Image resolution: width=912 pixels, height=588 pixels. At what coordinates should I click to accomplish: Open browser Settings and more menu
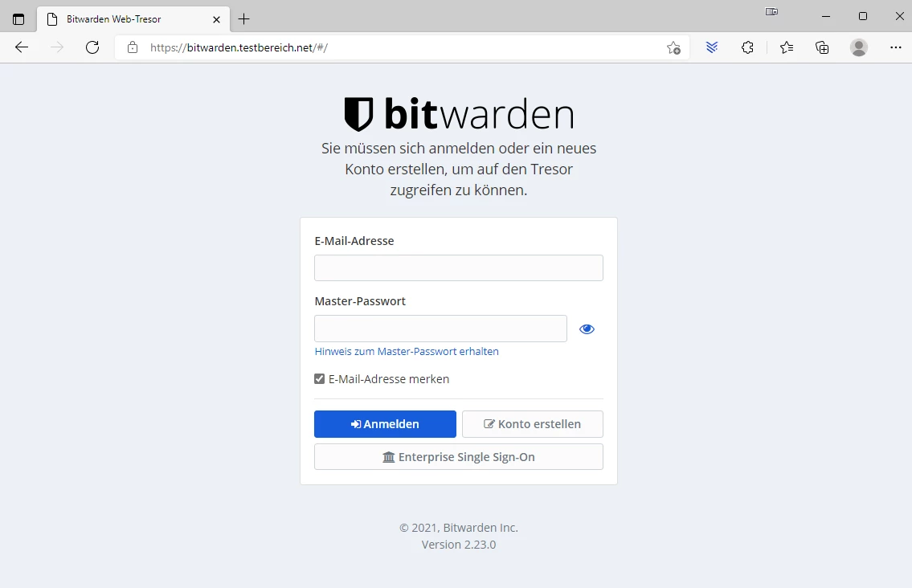click(x=896, y=47)
